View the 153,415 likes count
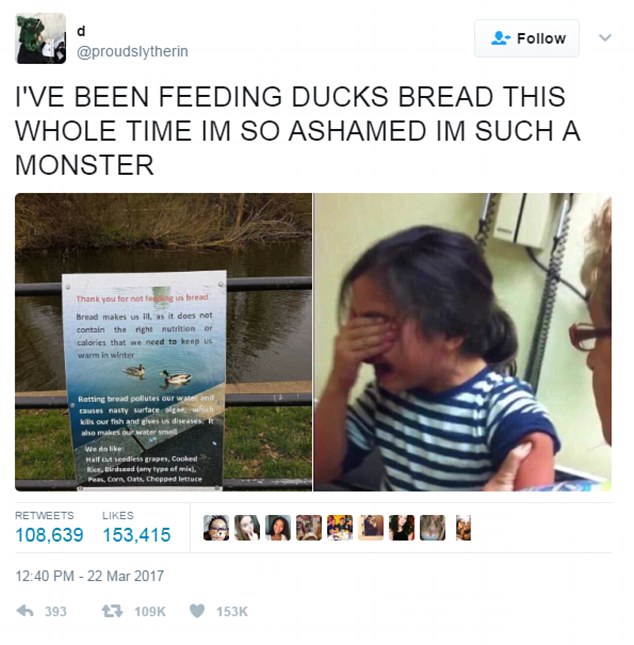This screenshot has height=645, width=634. (x=137, y=535)
